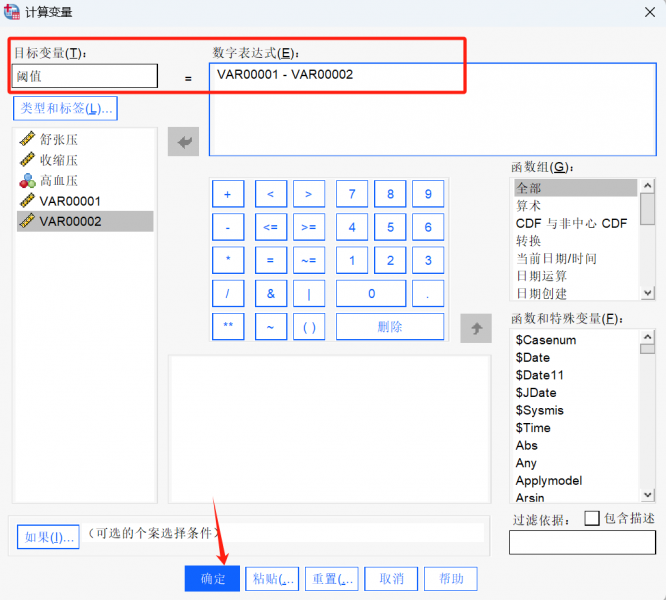The height and width of the screenshot is (600, 666).
Task: Click the 粘贴 paste button
Action: click(272, 578)
